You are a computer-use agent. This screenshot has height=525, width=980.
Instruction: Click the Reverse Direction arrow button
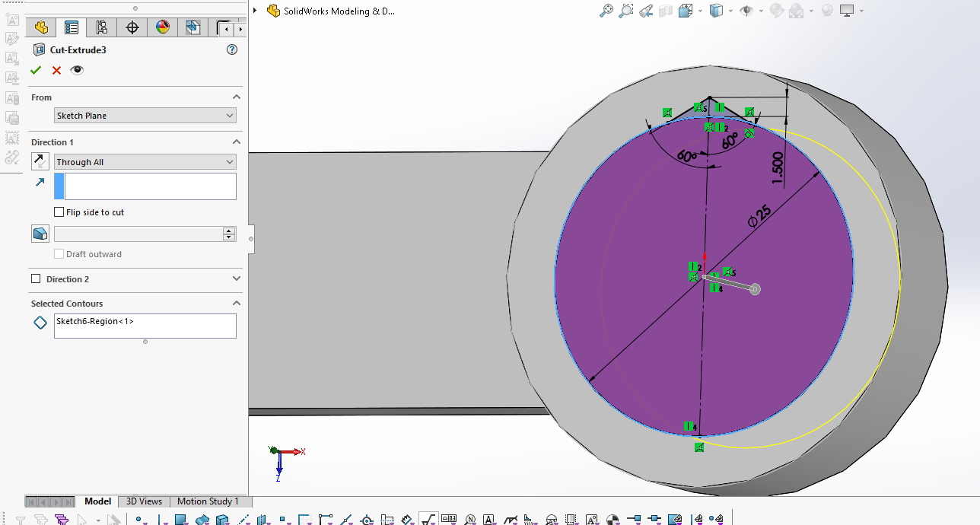point(40,161)
